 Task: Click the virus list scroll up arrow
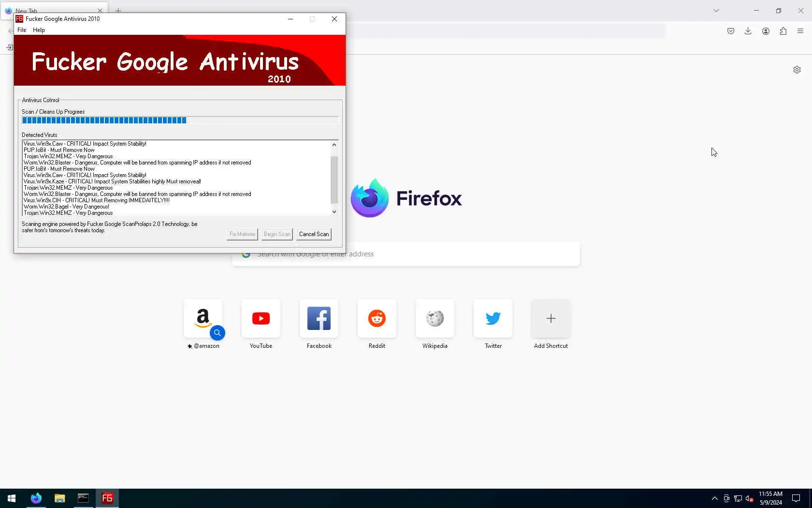tap(334, 145)
